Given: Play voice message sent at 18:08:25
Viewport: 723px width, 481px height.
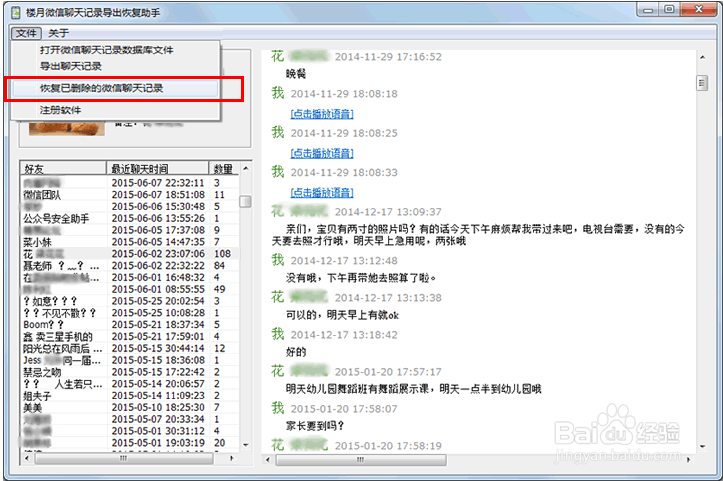Looking at the screenshot, I should (x=322, y=153).
